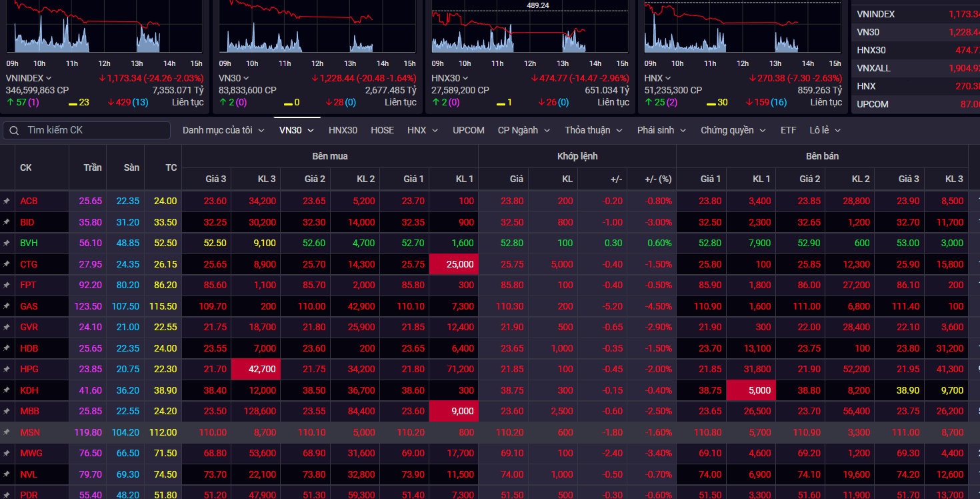980x499 pixels.
Task: Pin the HPG stock to top
Action: 7,369
